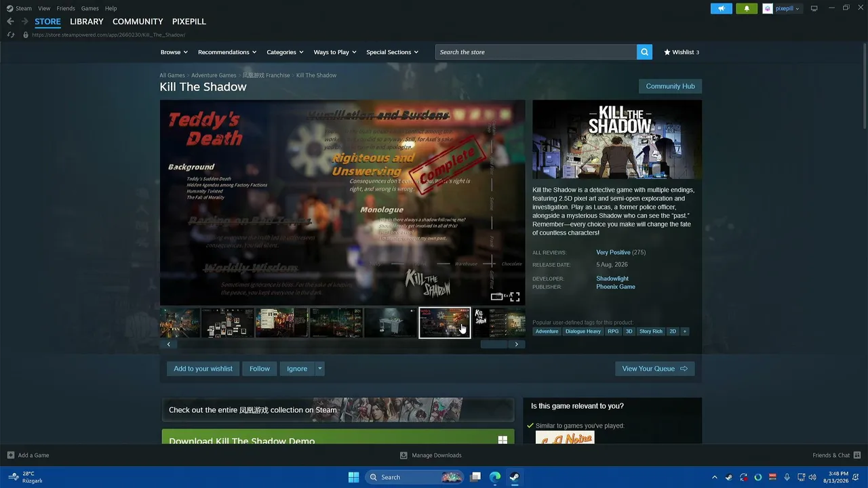Open Wishlist with the star icon

682,52
